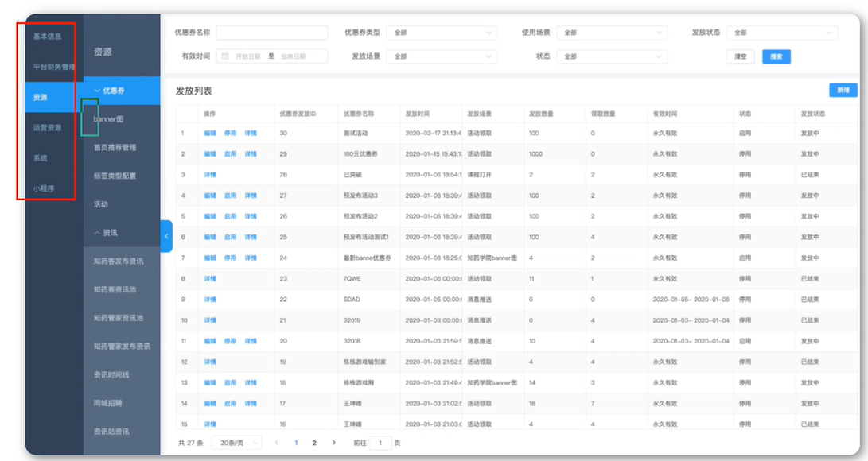Select 基本信息 in the left navigation

[47, 36]
